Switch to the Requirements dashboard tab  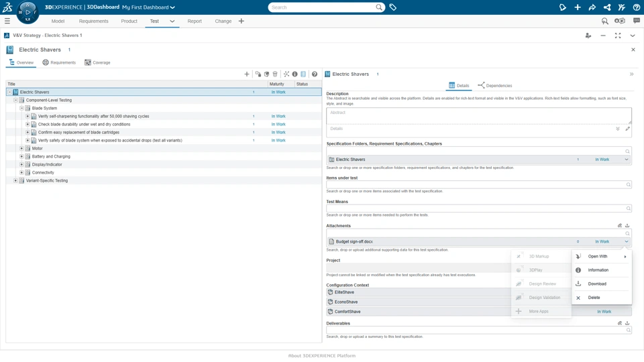click(94, 21)
